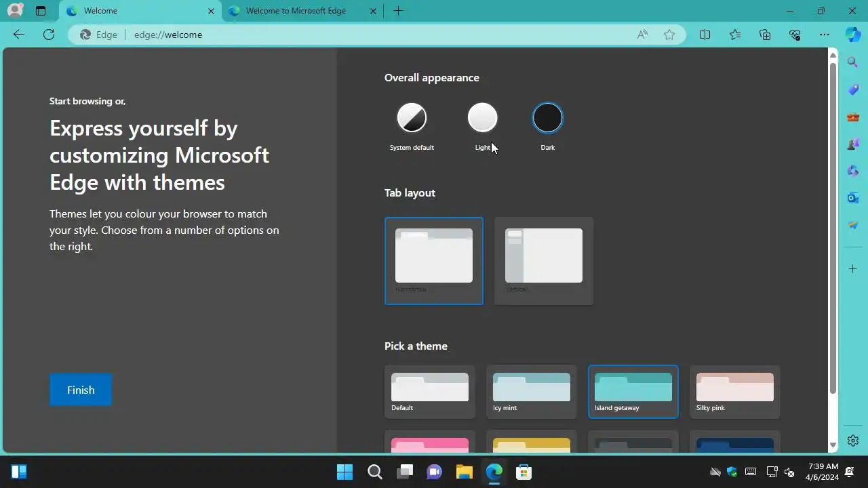This screenshot has width=868, height=488.
Task: Select Light appearance option
Action: (x=482, y=118)
